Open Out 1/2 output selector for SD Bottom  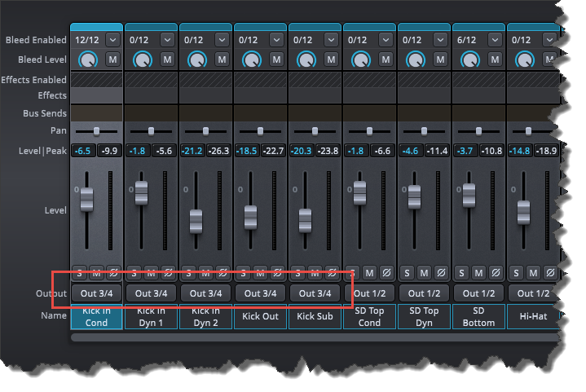478,293
